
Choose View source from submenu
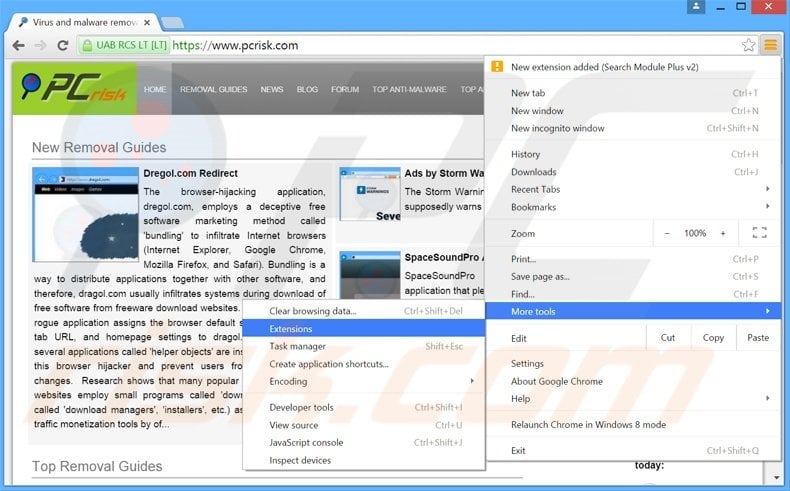point(364,425)
